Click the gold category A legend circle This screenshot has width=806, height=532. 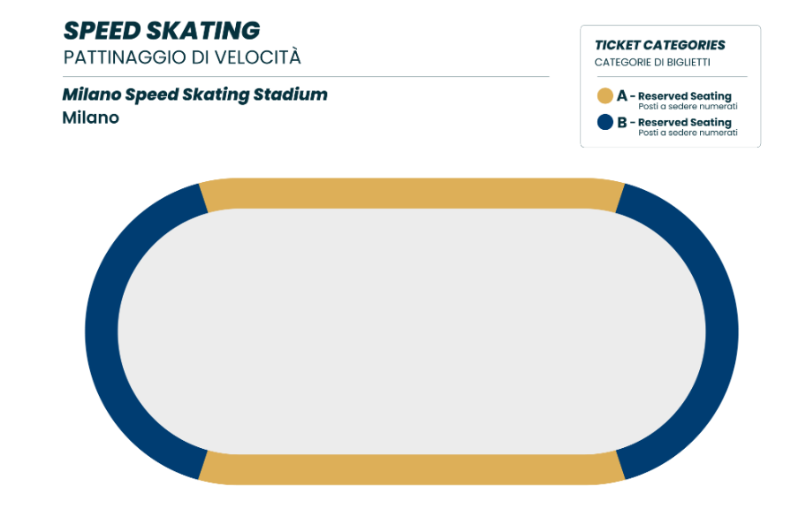pyautogui.click(x=605, y=96)
